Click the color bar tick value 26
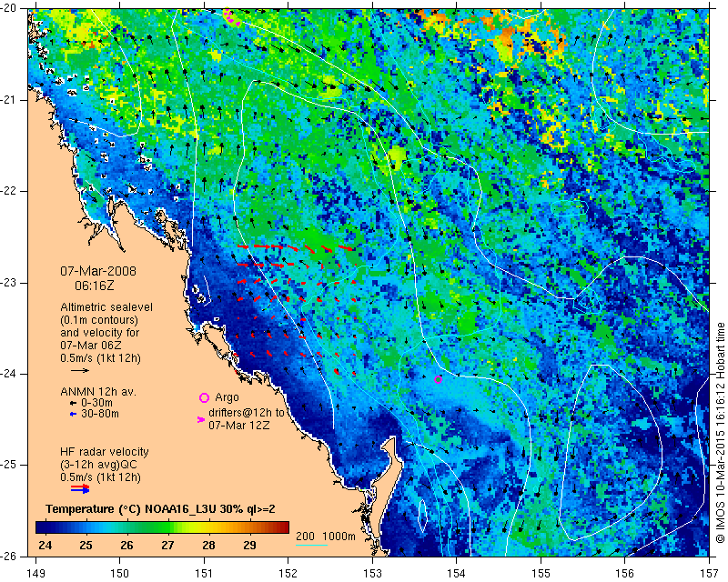The width and height of the screenshot is (728, 582). click(x=126, y=545)
